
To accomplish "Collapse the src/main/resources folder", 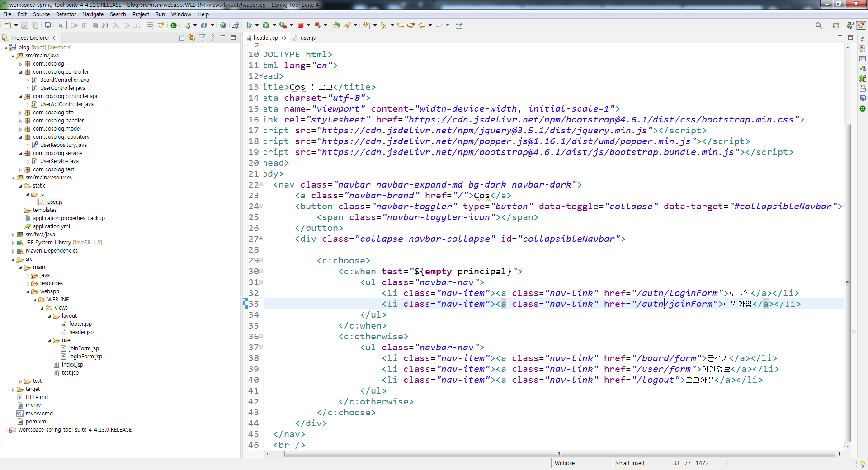I will click(13, 178).
